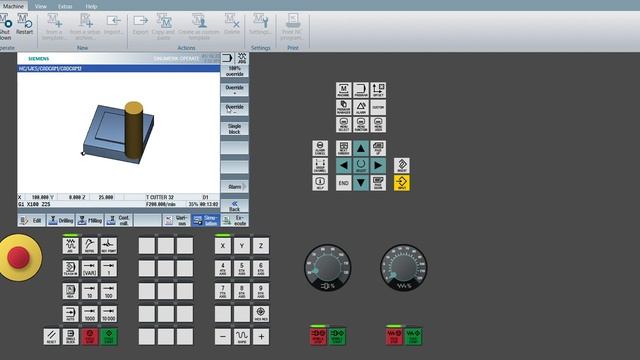Click the plus direction key
The height and width of the screenshot is (360, 640).
[x=261, y=336]
